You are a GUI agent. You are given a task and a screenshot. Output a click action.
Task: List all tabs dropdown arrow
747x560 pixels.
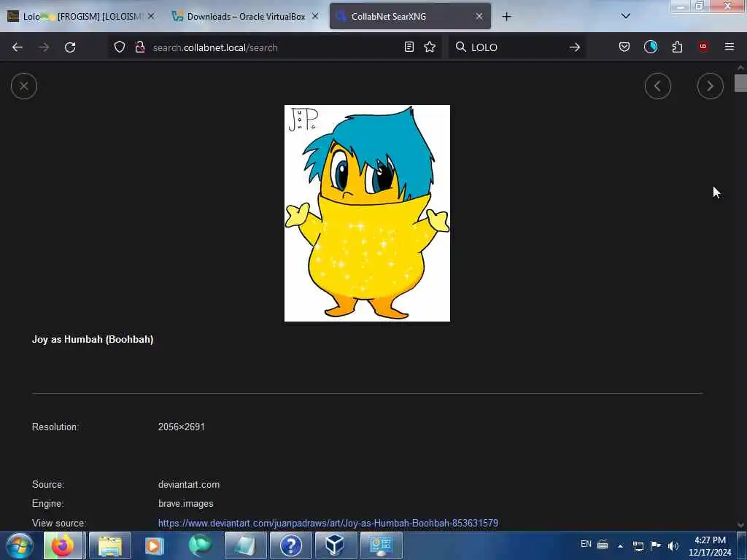(626, 16)
